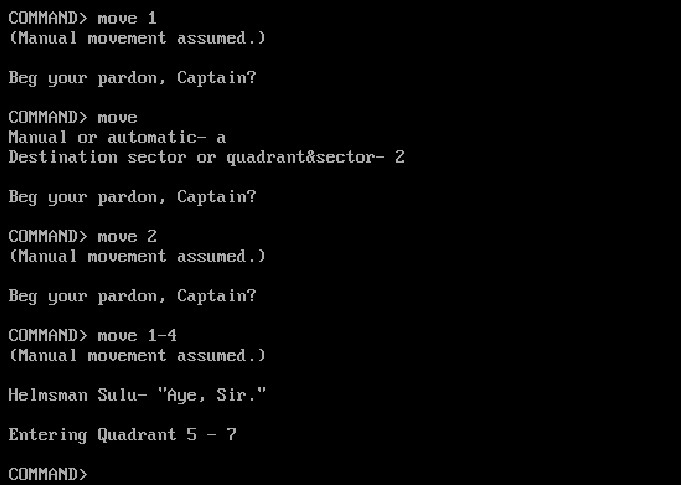The width and height of the screenshot is (681, 485).
Task: Click "(Manual movement assumed.)" under "move 2"
Action: click(137, 256)
